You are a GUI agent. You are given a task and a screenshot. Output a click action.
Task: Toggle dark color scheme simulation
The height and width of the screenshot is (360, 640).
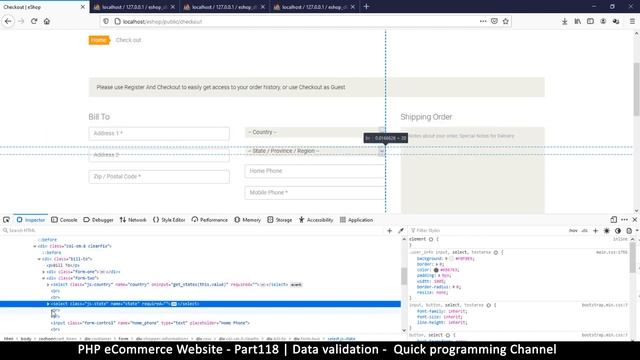618,231
